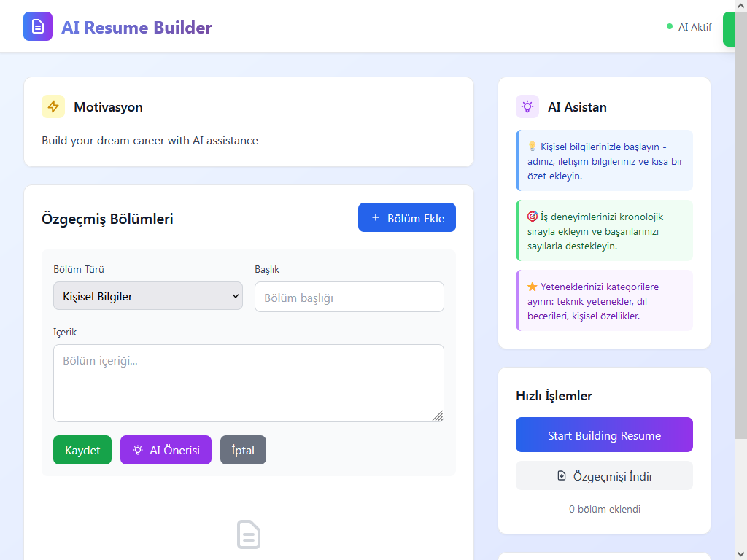Screen dimensions: 747x560
Task: Click the lightning bolt Motivasyon icon
Action: [x=53, y=106]
